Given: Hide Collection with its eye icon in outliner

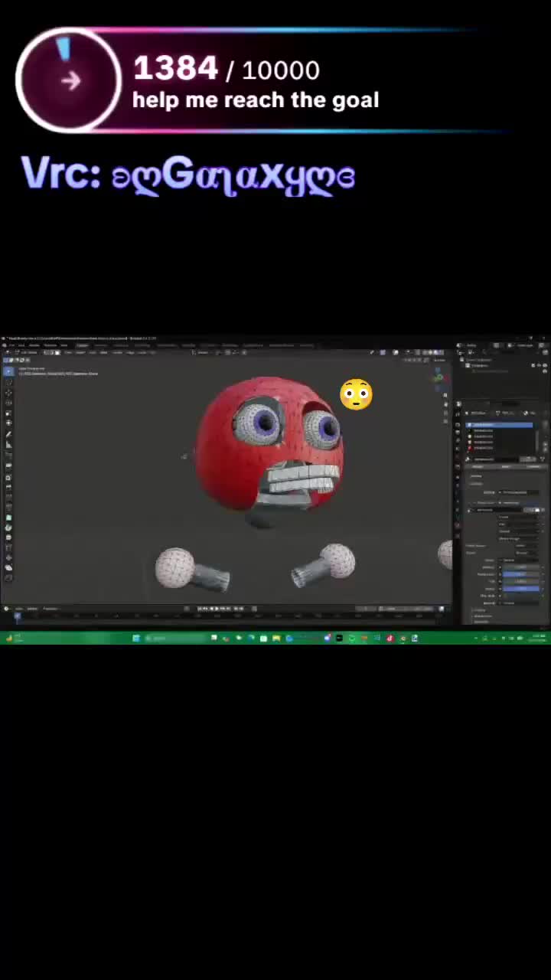Looking at the screenshot, I should pos(539,365).
